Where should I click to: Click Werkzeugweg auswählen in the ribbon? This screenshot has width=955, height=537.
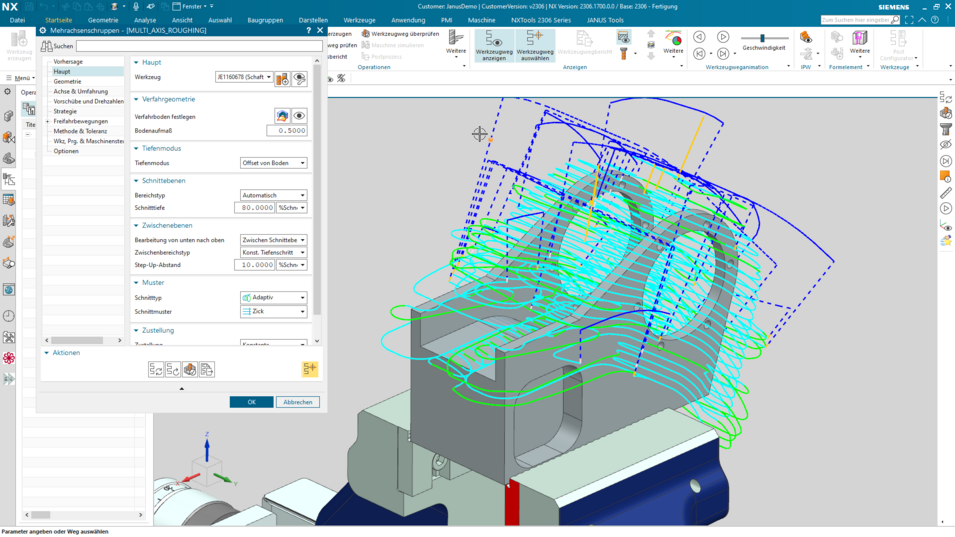[x=535, y=46]
